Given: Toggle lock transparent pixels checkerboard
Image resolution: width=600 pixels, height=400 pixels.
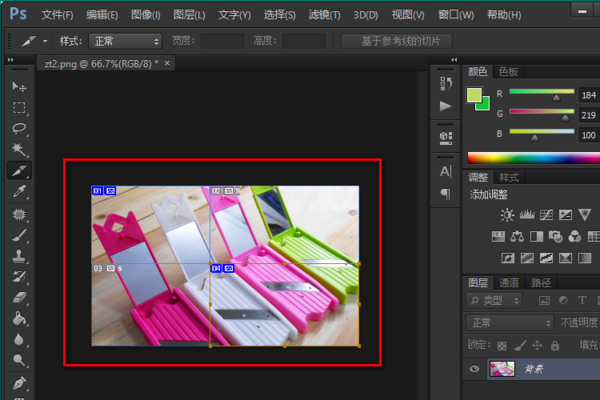Looking at the screenshot, I should point(502,346).
